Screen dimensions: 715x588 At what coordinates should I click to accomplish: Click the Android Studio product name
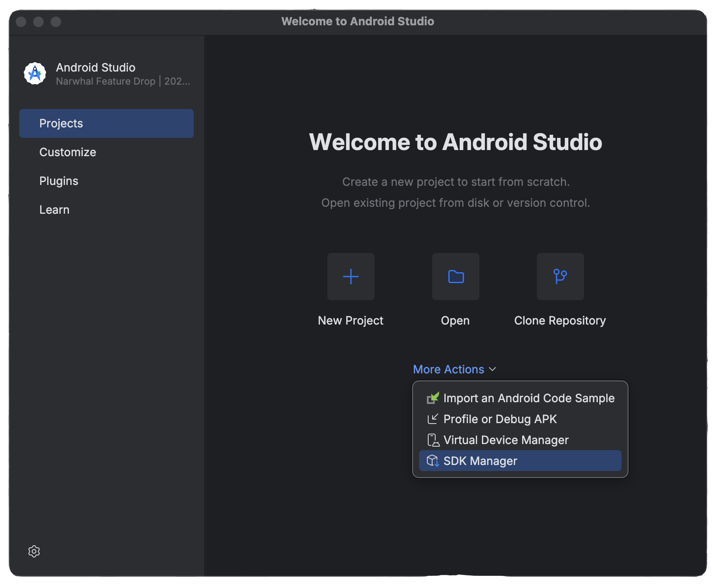(x=96, y=67)
